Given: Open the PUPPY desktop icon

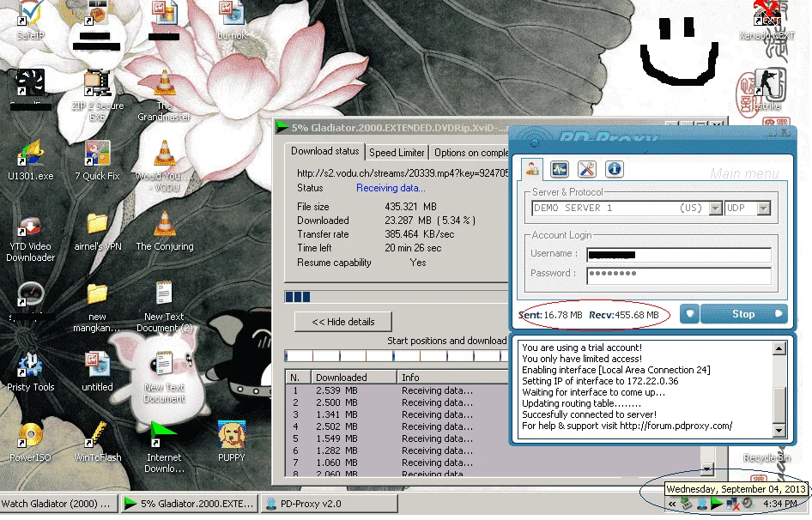Looking at the screenshot, I should point(232,442).
